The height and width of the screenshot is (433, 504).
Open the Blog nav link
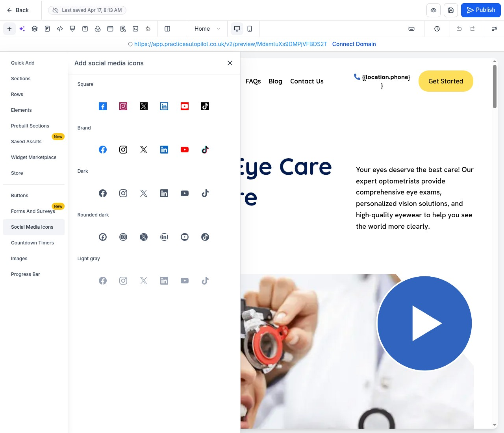(275, 81)
